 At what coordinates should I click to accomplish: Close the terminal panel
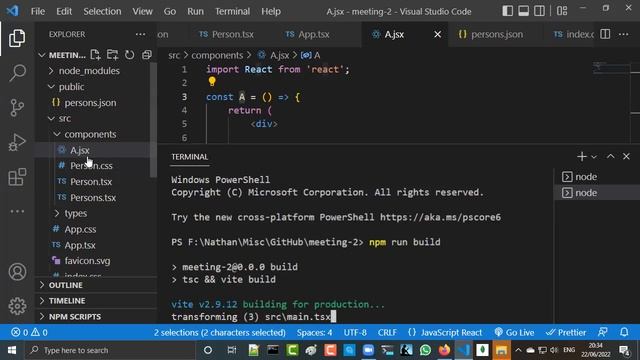[626, 156]
